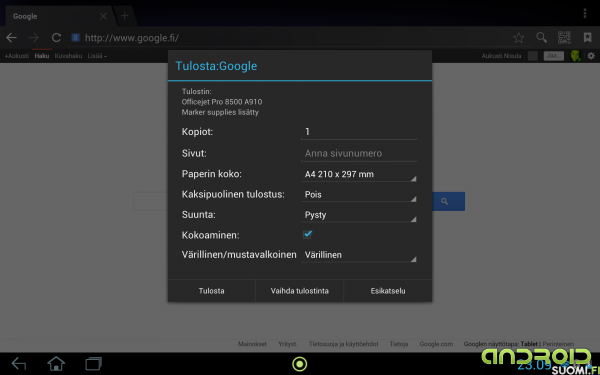Open Google settings gear icon
This screenshot has width=600, height=375.
[x=591, y=56]
